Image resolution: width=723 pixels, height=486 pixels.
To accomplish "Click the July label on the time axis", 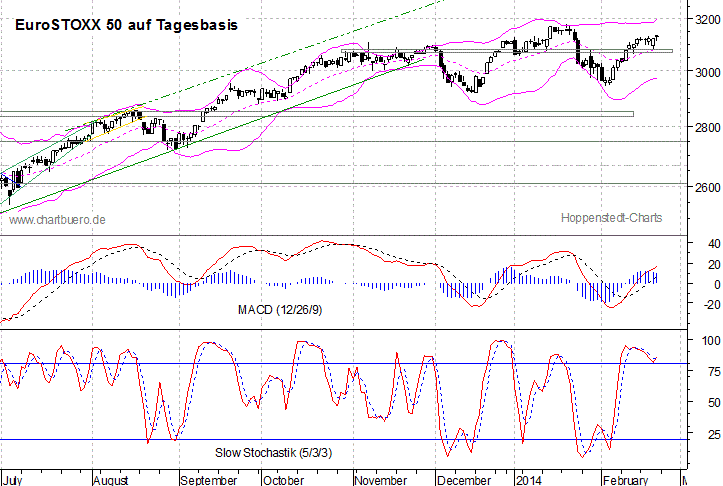I will 12,480.
